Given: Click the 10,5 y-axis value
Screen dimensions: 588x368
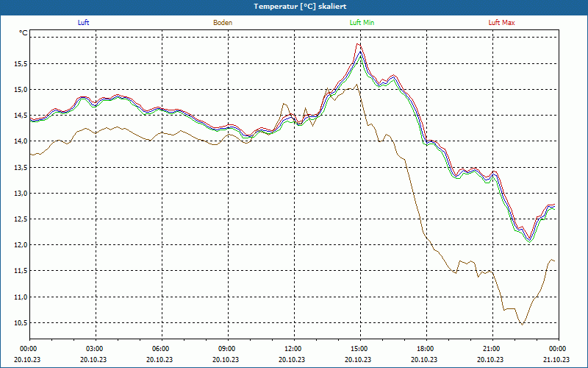Looking at the screenshot, I should [21, 323].
